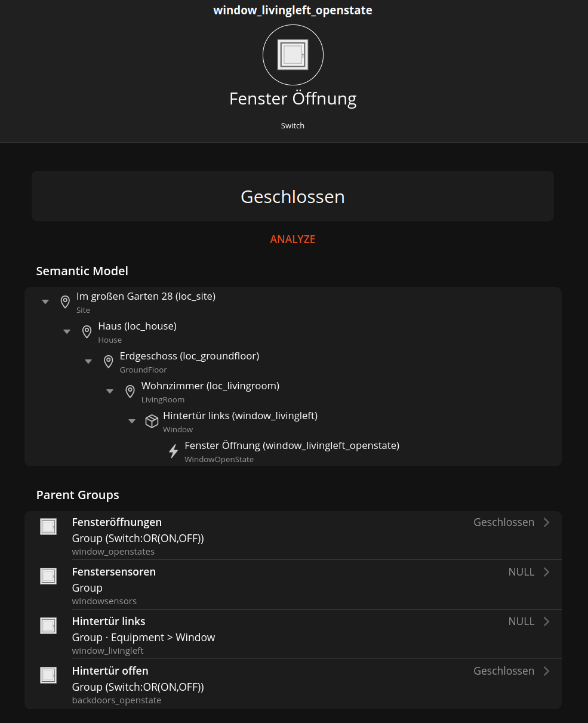The image size is (588, 723).
Task: Click location pin icon beside Haus
Action: click(x=87, y=332)
